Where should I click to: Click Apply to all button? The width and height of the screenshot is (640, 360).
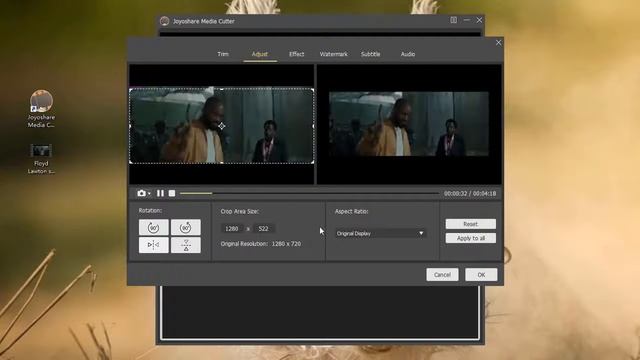pos(471,238)
